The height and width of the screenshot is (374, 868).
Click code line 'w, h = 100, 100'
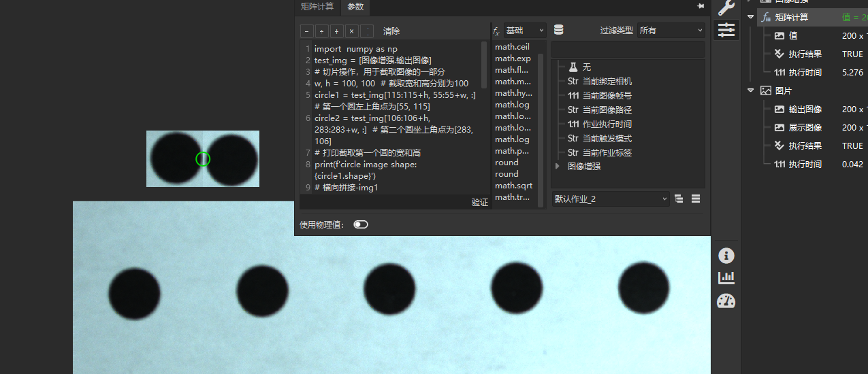pos(391,84)
